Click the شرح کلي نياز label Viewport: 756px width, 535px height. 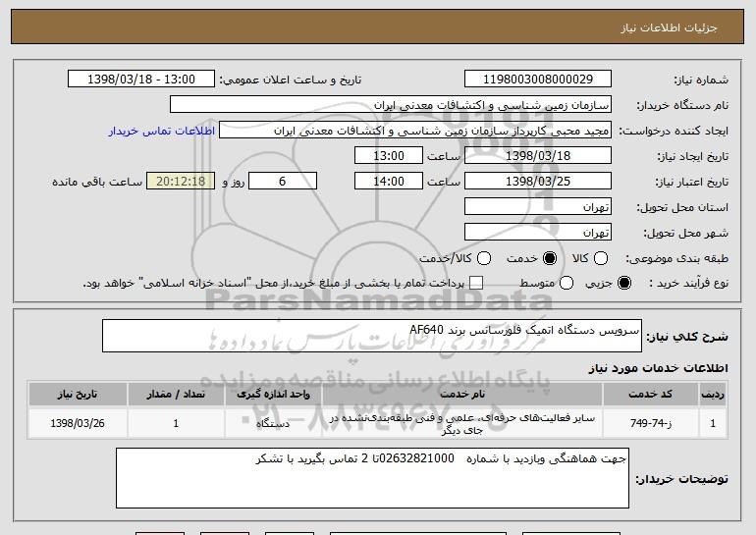[687, 337]
